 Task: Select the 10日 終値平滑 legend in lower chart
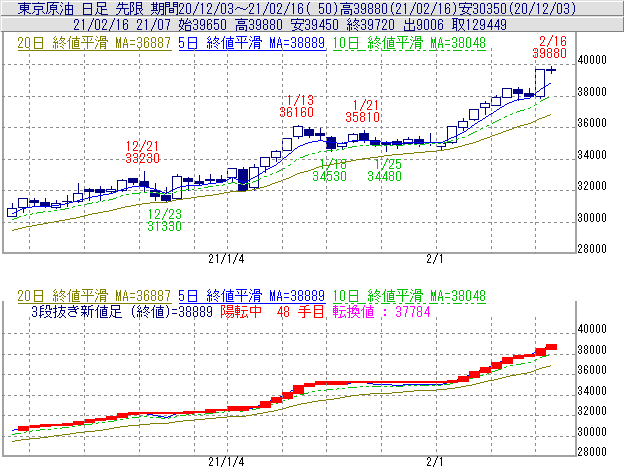tap(409, 296)
